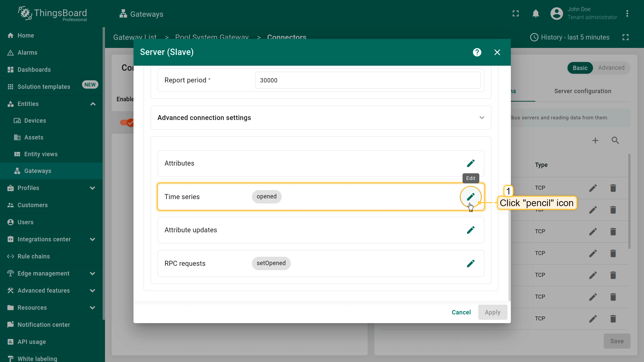This screenshot has width=644, height=362.
Task: Expand the Profiles sidebar group
Action: 93,188
